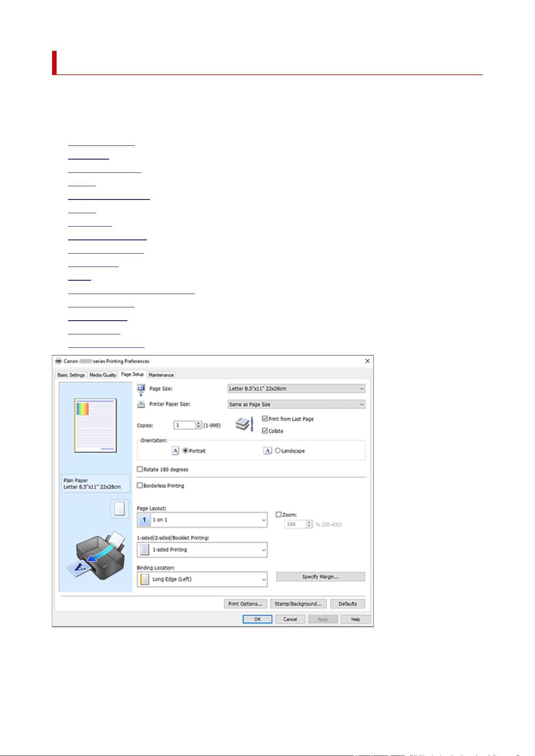Click the Apply button
535x756 pixels.
tap(323, 619)
